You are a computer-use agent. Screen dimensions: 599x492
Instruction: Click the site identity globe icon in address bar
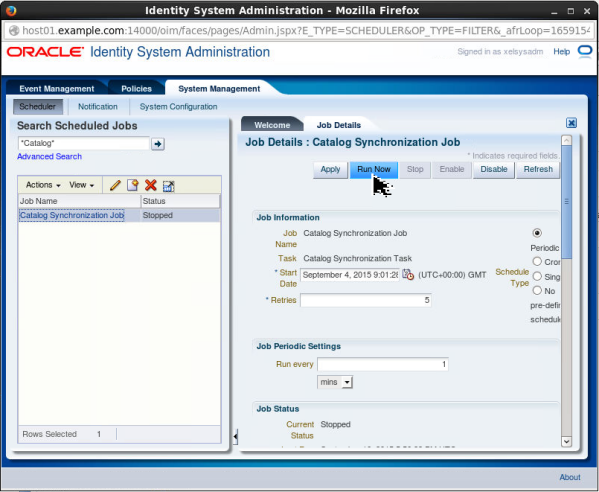(14, 31)
